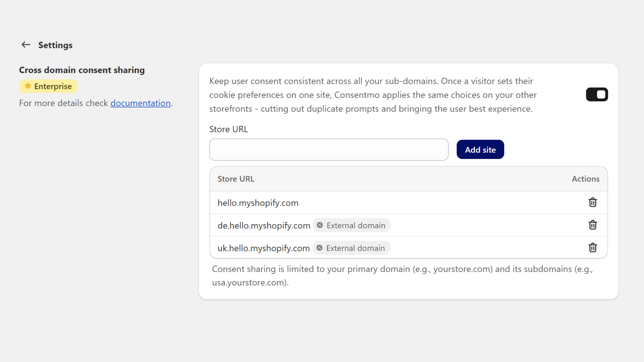
Task: Go back using the arrow beside Settings
Action: coord(26,45)
